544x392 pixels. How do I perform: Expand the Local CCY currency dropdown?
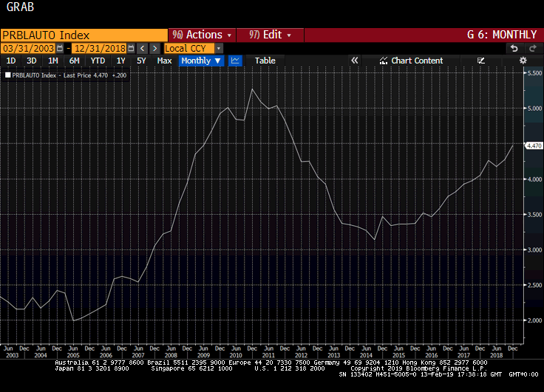(x=219, y=48)
